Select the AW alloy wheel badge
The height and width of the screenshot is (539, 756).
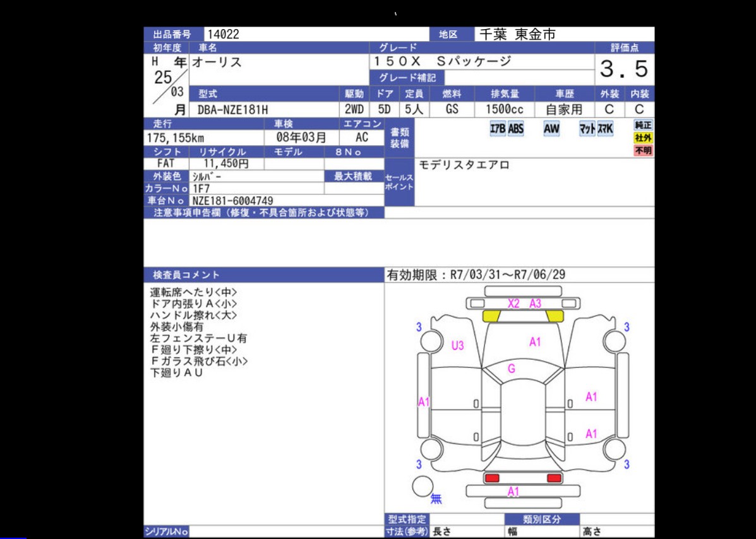click(551, 129)
